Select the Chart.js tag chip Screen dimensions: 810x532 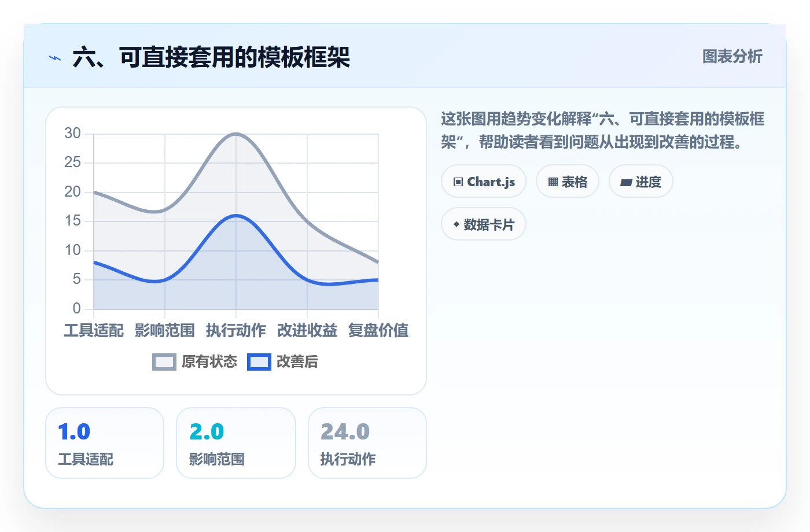tap(484, 182)
